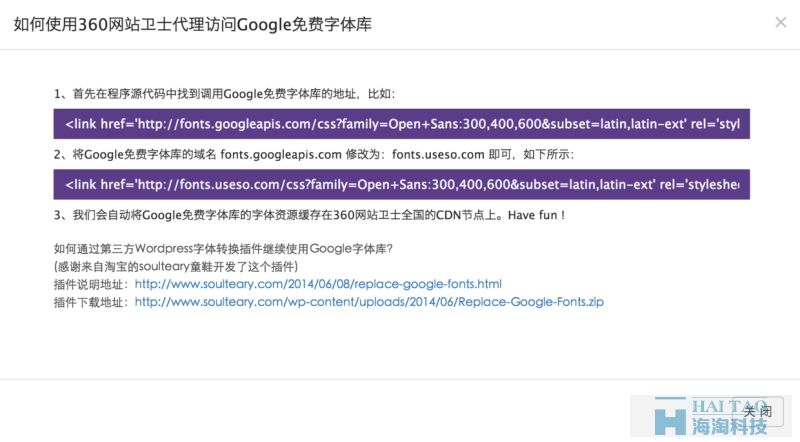The image size is (800, 442).
Task: Open the replace-google-fonts.html plugin description link
Action: pos(318,284)
